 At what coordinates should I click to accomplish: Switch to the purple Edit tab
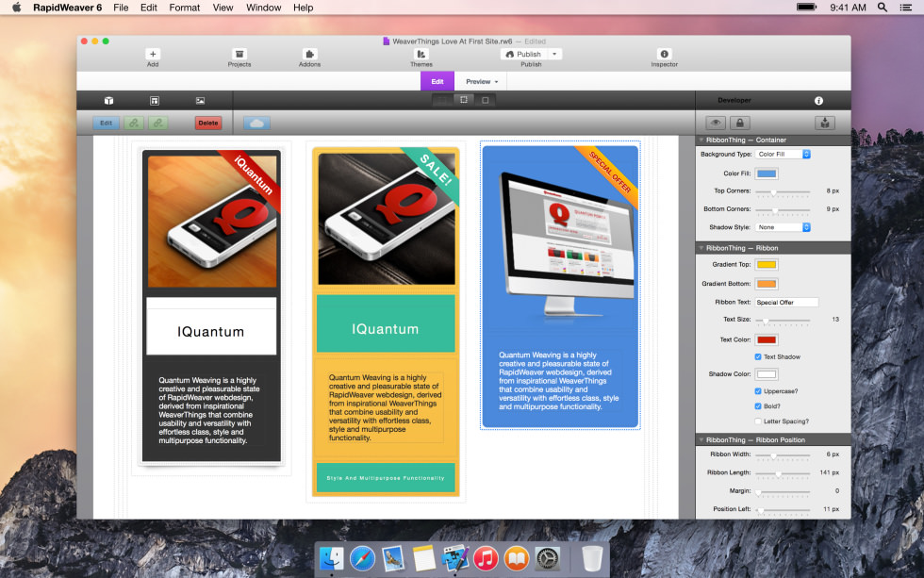pyautogui.click(x=437, y=81)
